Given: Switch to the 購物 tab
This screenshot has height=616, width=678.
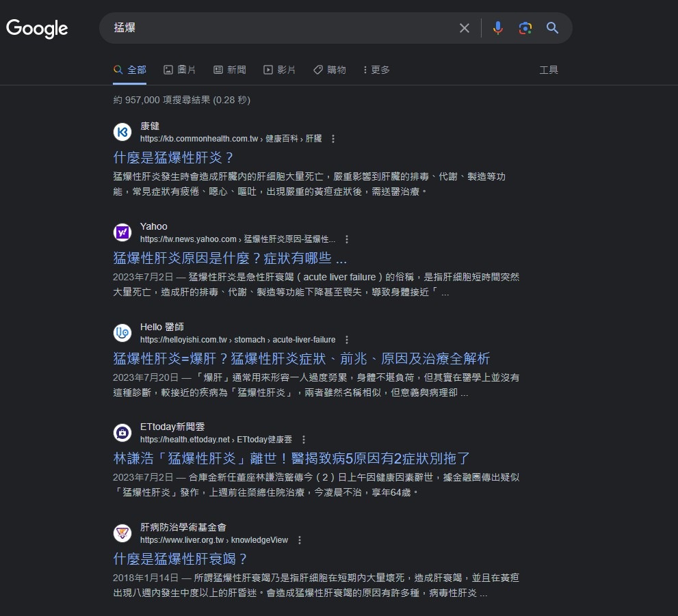Looking at the screenshot, I should (330, 70).
